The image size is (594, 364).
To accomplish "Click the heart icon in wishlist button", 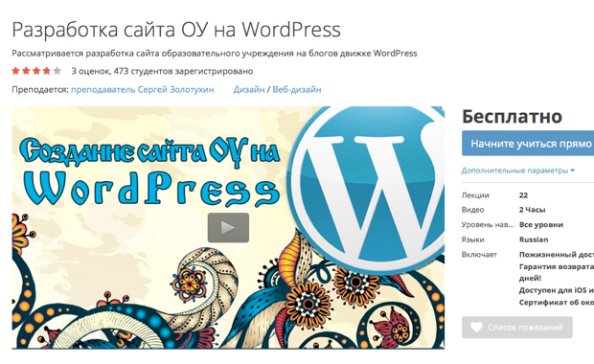I will pos(476,328).
